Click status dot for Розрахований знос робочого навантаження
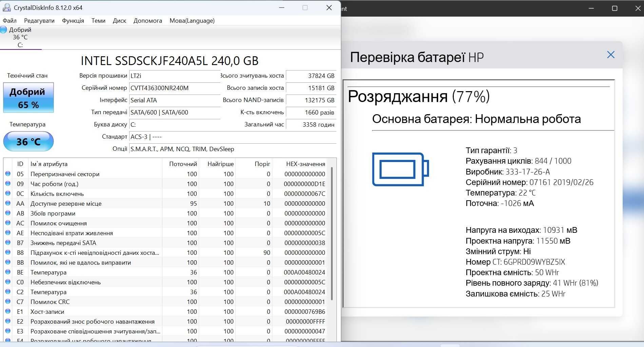644x347 pixels. click(x=8, y=321)
